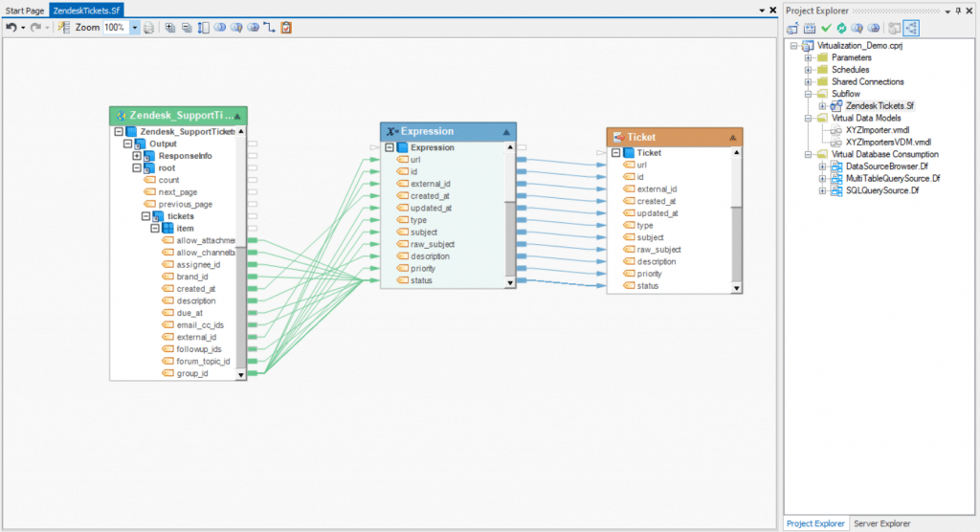This screenshot has height=532, width=980.
Task: Expand the Parameters folder in the project tree
Action: [x=808, y=57]
